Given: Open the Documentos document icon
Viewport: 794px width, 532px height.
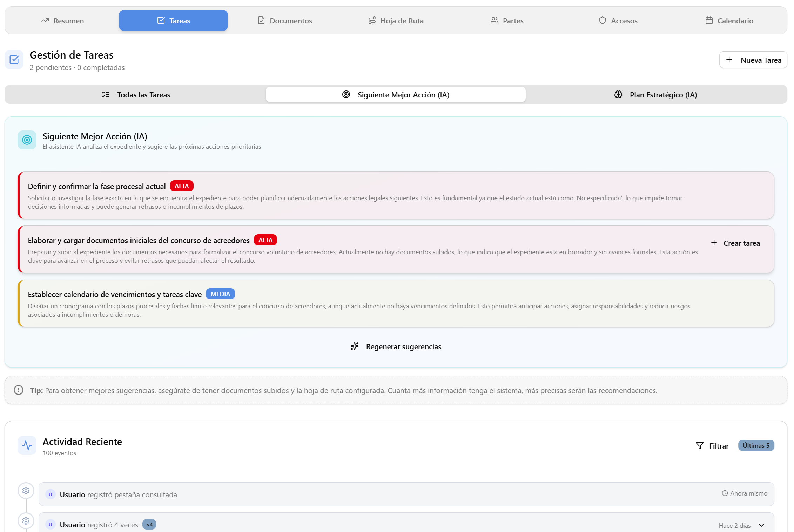Looking at the screenshot, I should coord(261,20).
